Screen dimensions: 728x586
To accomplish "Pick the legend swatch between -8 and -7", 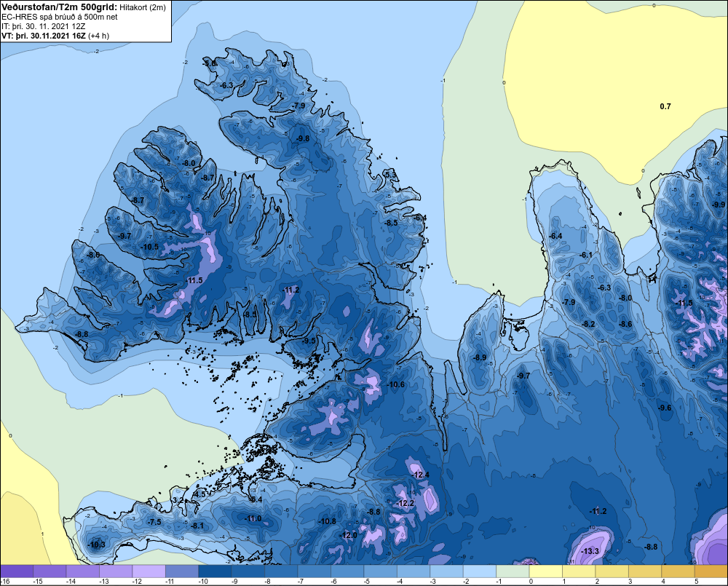I will pos(281,571).
